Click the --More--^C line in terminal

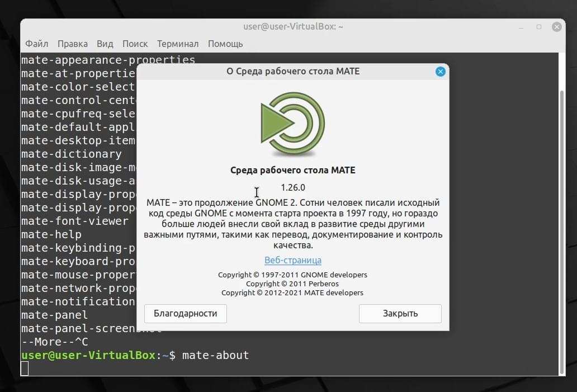[x=54, y=342]
